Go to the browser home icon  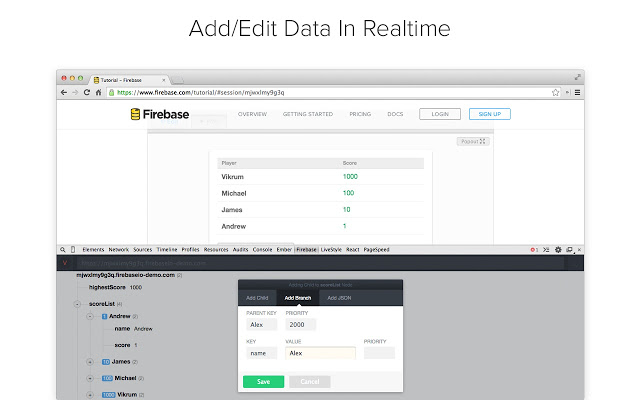[98, 93]
